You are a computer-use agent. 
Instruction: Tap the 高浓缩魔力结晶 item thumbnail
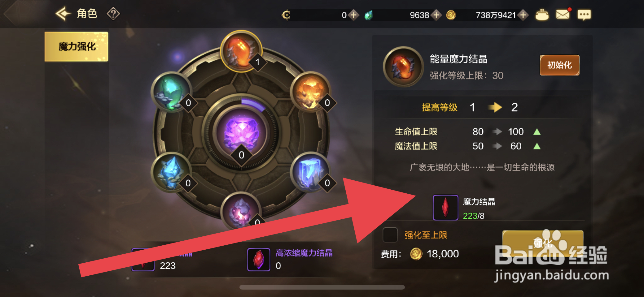(259, 260)
